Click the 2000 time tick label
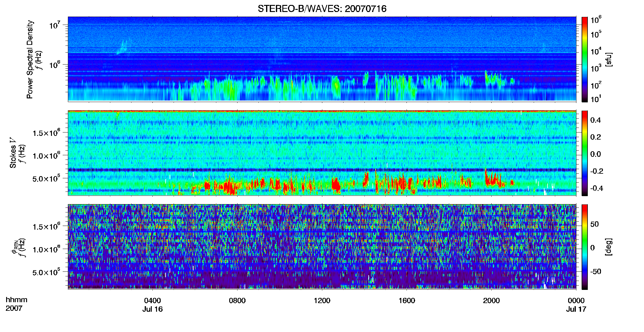Image resolution: width=644 pixels, height=332 pixels. click(491, 301)
